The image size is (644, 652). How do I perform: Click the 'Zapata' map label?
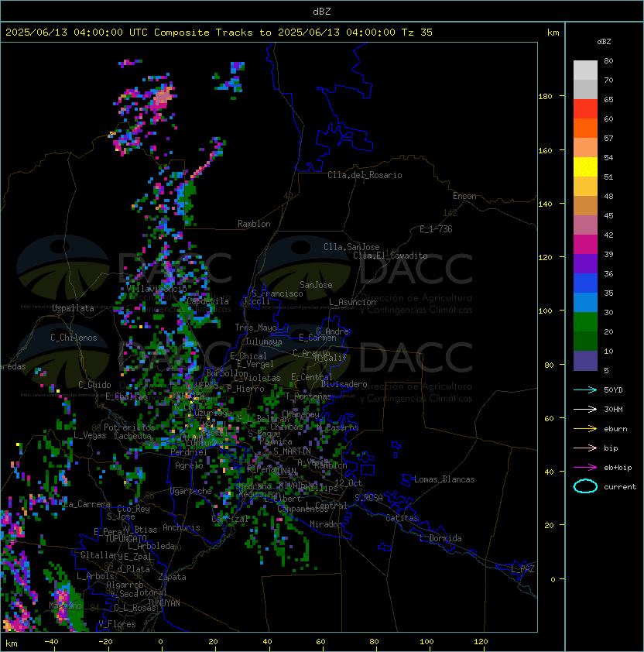[172, 577]
